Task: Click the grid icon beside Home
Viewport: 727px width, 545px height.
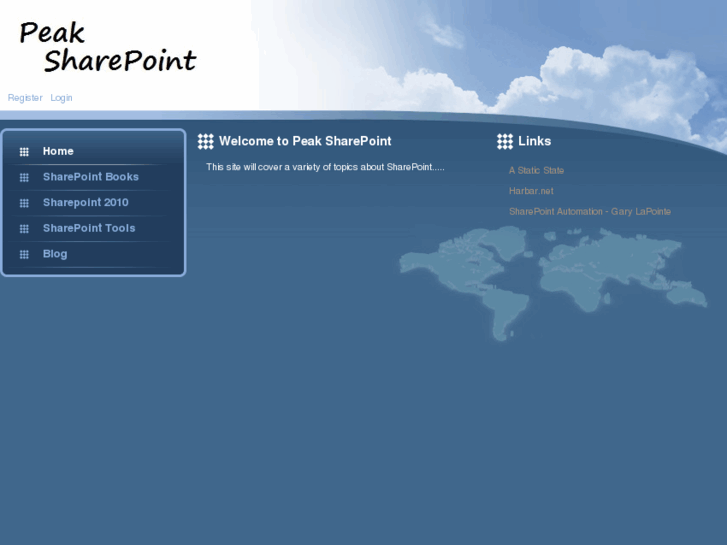Action: click(x=24, y=152)
